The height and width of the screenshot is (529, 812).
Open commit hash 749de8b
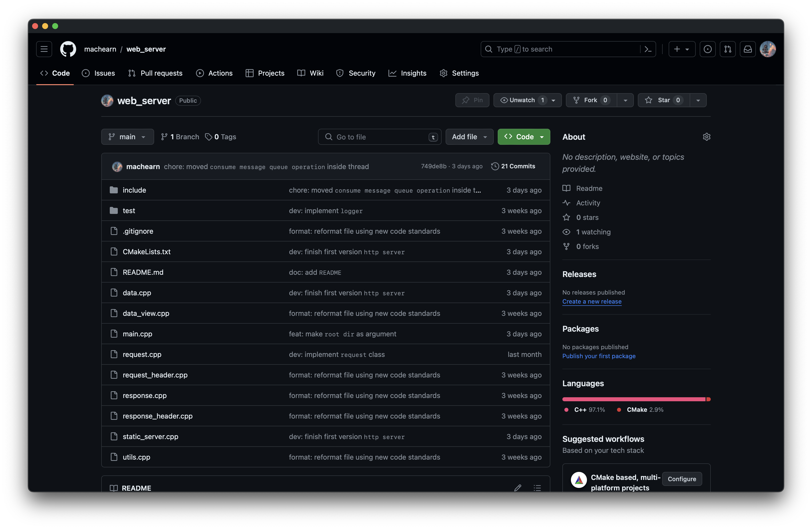[x=433, y=166]
